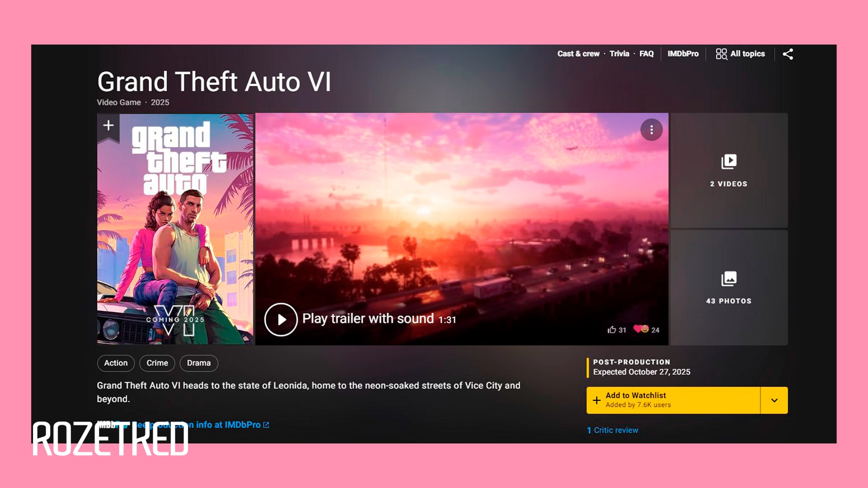Open the All topics grid icon
Viewport: 868px width, 488px height.
pos(721,54)
